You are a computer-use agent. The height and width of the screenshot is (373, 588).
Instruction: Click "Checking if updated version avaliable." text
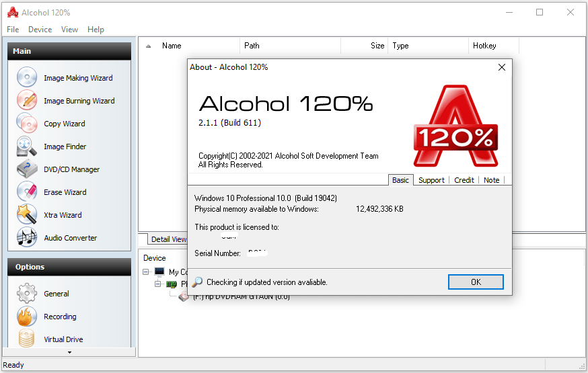point(266,282)
